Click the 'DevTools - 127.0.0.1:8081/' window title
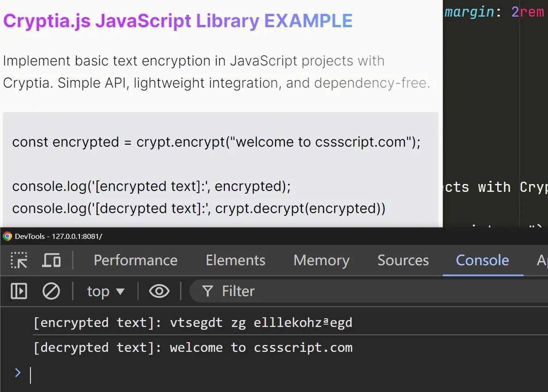Screen dimensions: 548x392 pyautogui.click(x=58, y=236)
